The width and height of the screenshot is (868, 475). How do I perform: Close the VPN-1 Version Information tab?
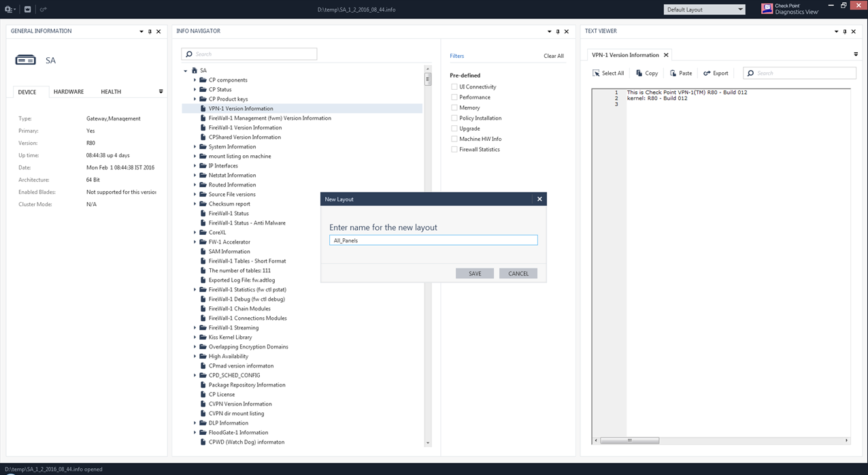coord(666,55)
